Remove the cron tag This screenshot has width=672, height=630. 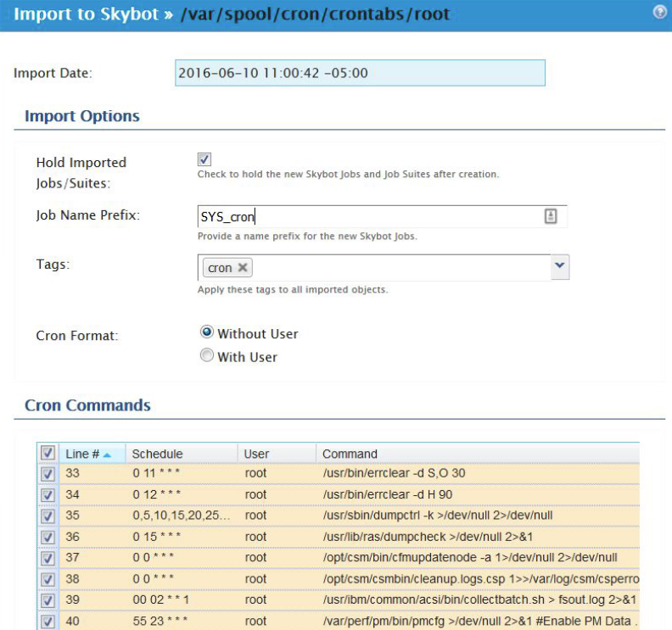pos(243,268)
